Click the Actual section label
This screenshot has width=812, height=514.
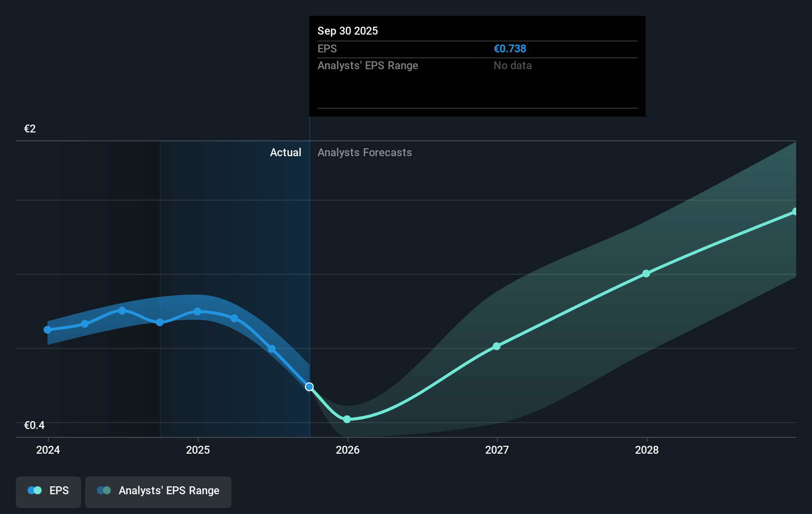coord(285,153)
